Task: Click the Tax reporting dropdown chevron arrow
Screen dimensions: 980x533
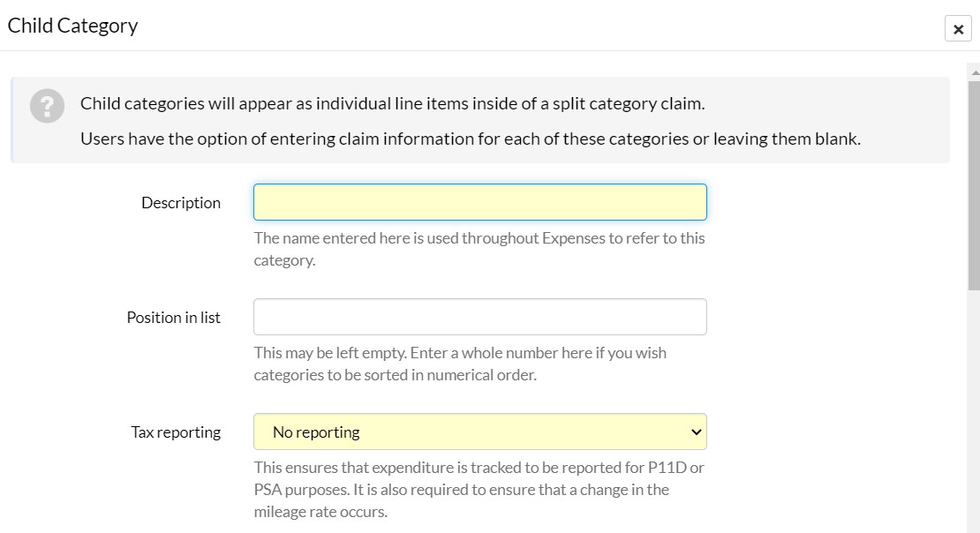Action: [696, 432]
